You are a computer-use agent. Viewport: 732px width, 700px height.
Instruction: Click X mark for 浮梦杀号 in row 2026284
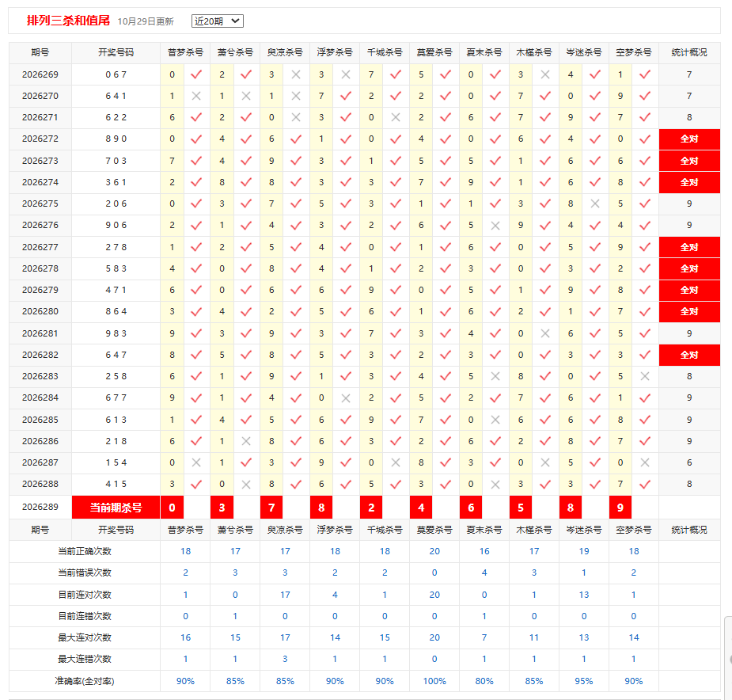[346, 398]
